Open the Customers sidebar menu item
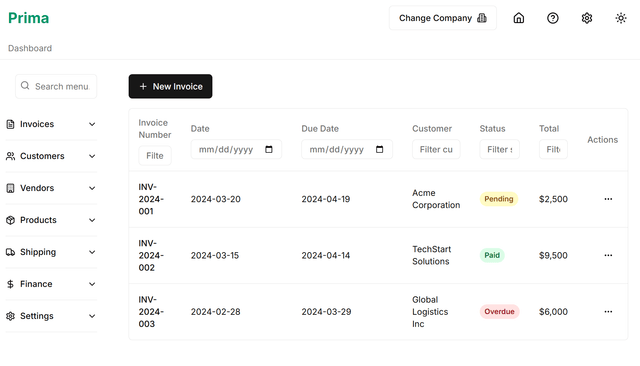 pos(51,156)
